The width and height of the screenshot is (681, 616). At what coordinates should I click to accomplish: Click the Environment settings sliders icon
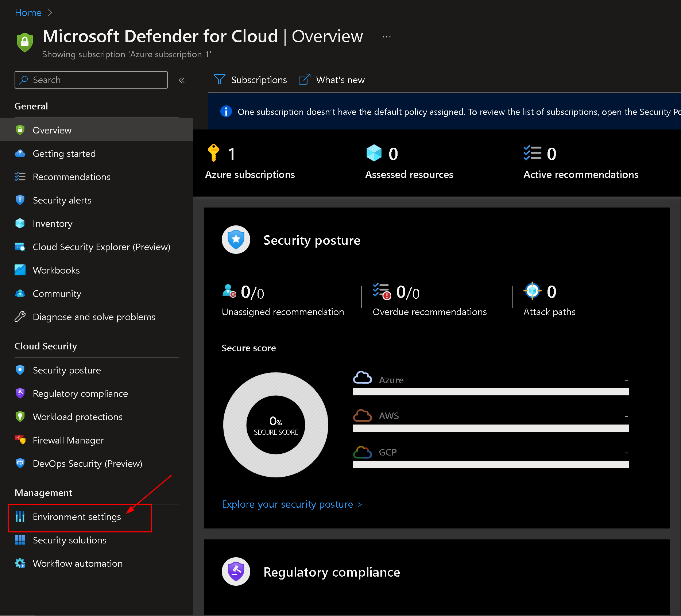click(20, 517)
